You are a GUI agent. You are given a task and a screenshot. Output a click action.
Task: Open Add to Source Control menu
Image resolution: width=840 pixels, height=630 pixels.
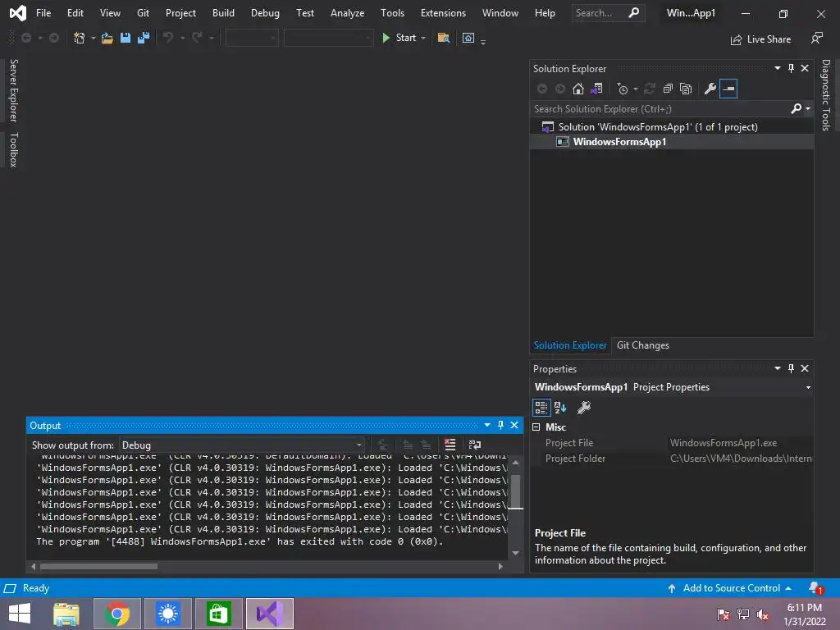(731, 588)
